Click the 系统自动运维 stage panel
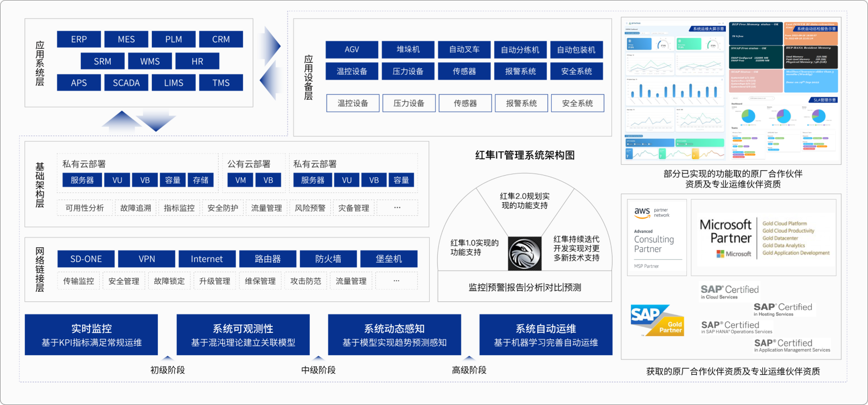Image resolution: width=868 pixels, height=405 pixels. tap(546, 335)
